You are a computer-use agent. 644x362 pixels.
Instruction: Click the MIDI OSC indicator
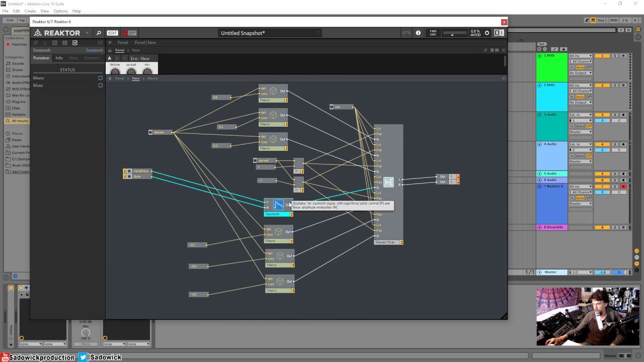coord(433,33)
